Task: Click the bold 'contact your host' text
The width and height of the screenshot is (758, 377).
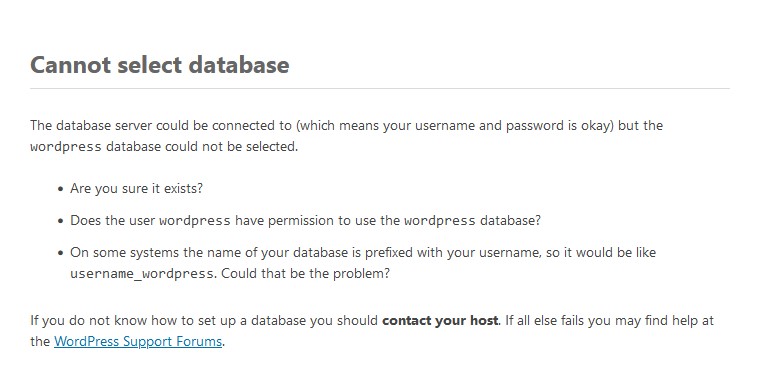Action: coord(440,320)
